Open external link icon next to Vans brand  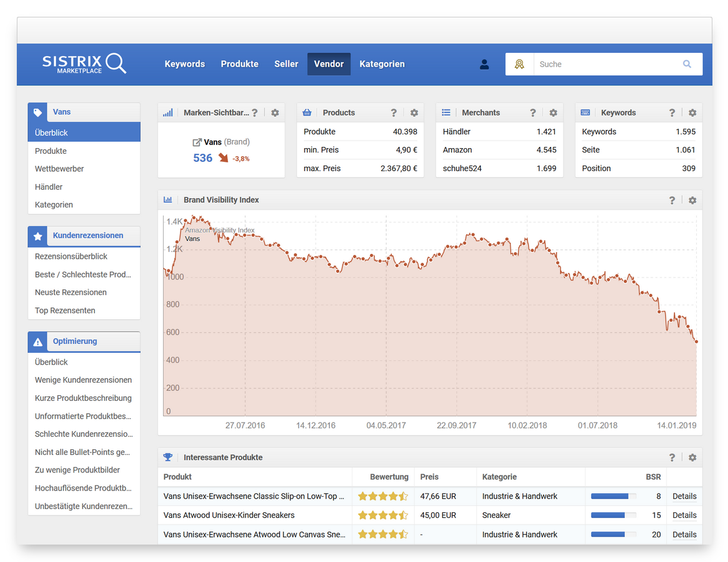pos(197,143)
